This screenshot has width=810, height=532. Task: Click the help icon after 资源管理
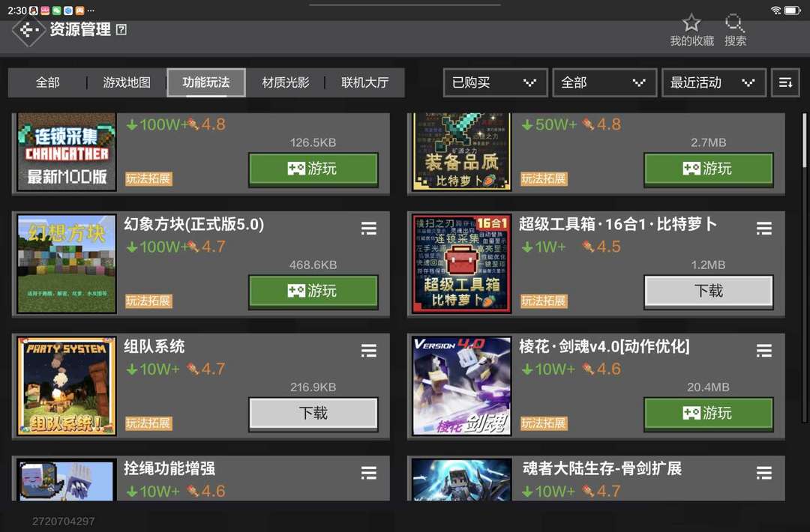pyautogui.click(x=121, y=30)
